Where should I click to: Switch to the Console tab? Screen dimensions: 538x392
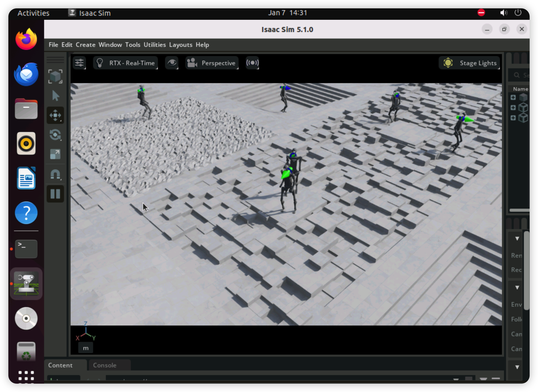(105, 365)
